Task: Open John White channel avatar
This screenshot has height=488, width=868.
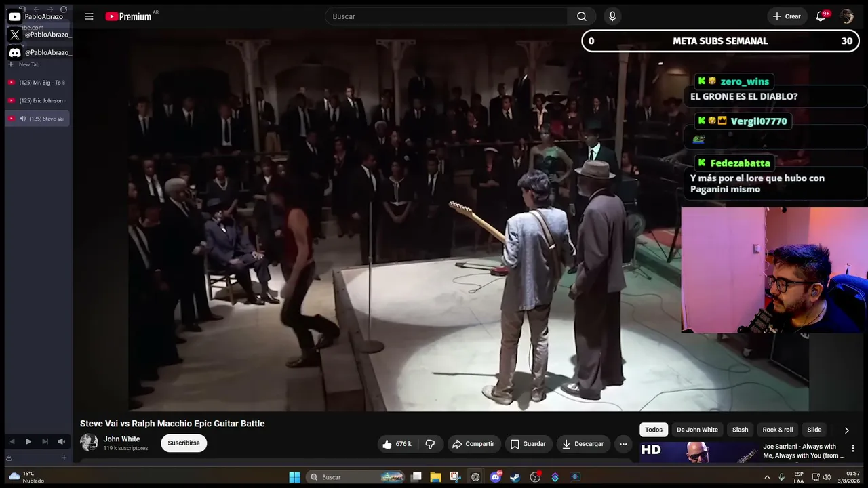Action: point(89,443)
